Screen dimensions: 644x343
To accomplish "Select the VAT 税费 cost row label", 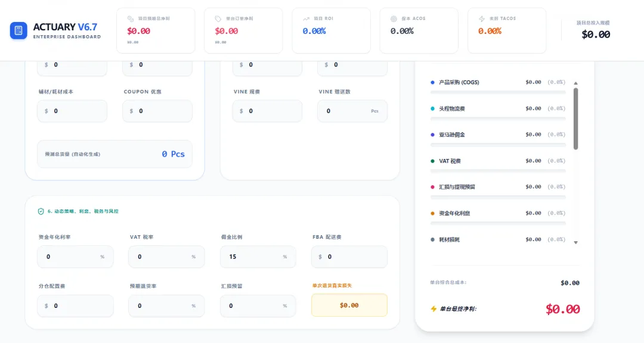I will pos(450,161).
